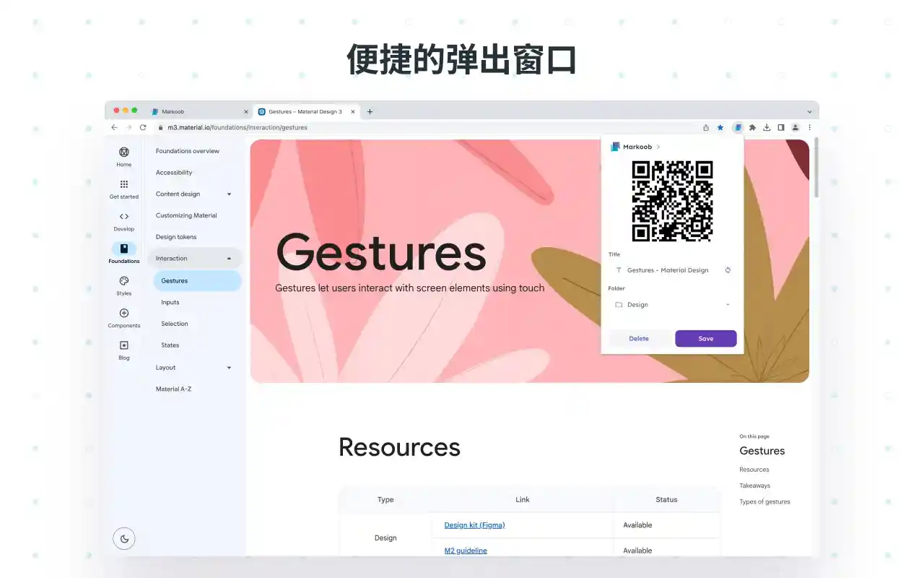Select the Inputs navigation item
Screen dimensions: 924x578
click(x=170, y=303)
